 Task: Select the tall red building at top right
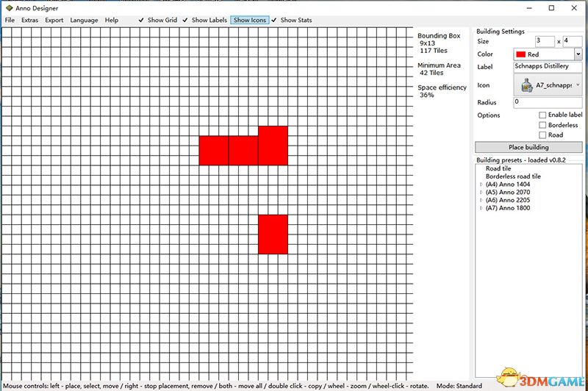click(273, 146)
